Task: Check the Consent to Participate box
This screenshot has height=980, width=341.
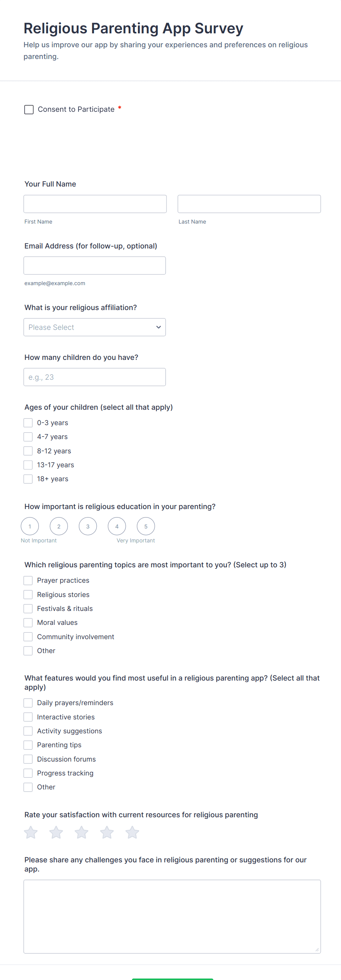Action: tap(29, 110)
